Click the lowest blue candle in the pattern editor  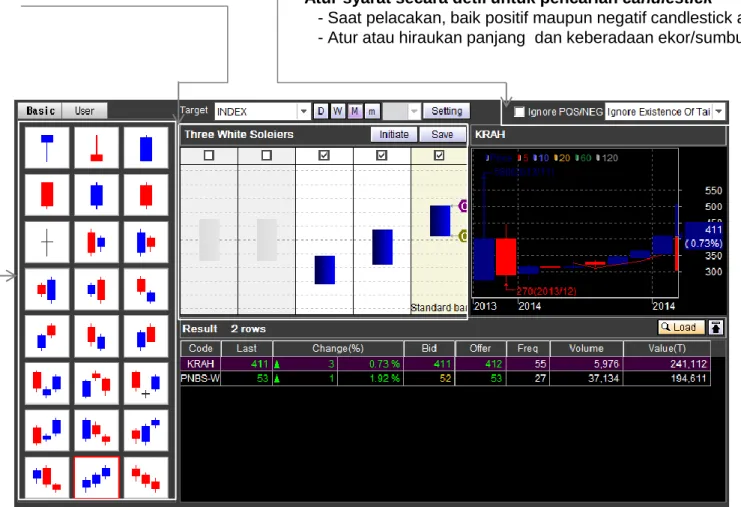(x=325, y=270)
